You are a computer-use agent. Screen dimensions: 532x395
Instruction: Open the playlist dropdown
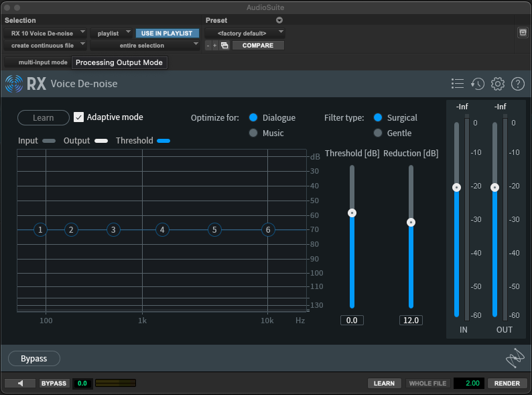111,34
